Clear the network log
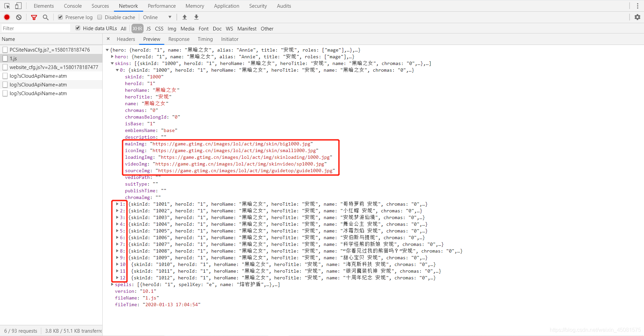Viewport: 644px width, 336px height. (19, 17)
